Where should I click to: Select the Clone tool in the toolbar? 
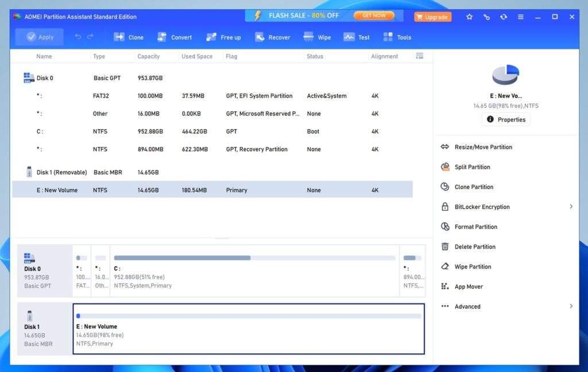coord(128,37)
